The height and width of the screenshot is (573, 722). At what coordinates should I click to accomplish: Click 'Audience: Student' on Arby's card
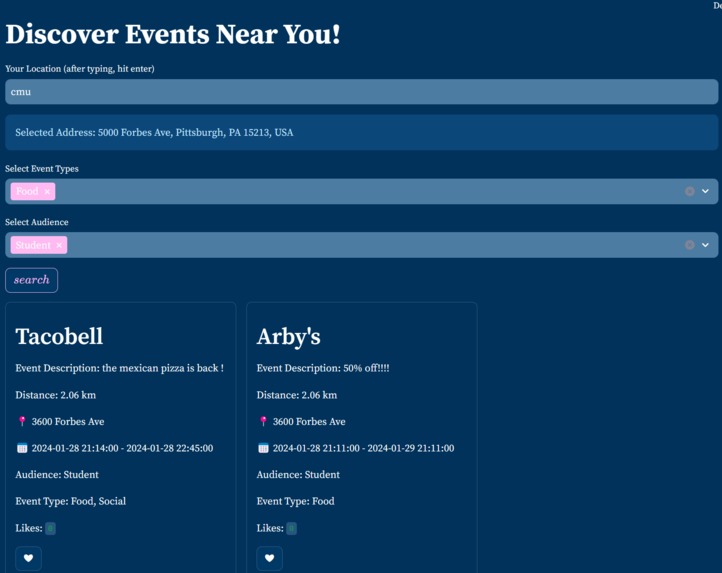coord(298,474)
